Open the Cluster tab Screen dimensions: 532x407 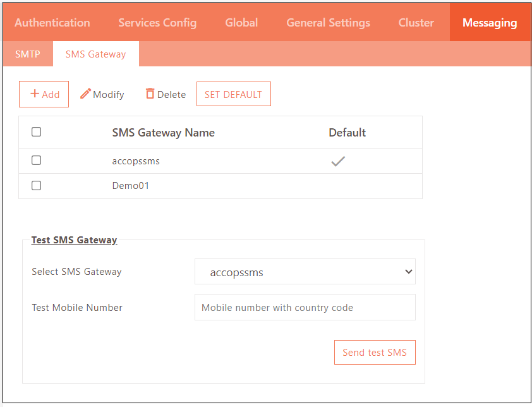(x=416, y=23)
